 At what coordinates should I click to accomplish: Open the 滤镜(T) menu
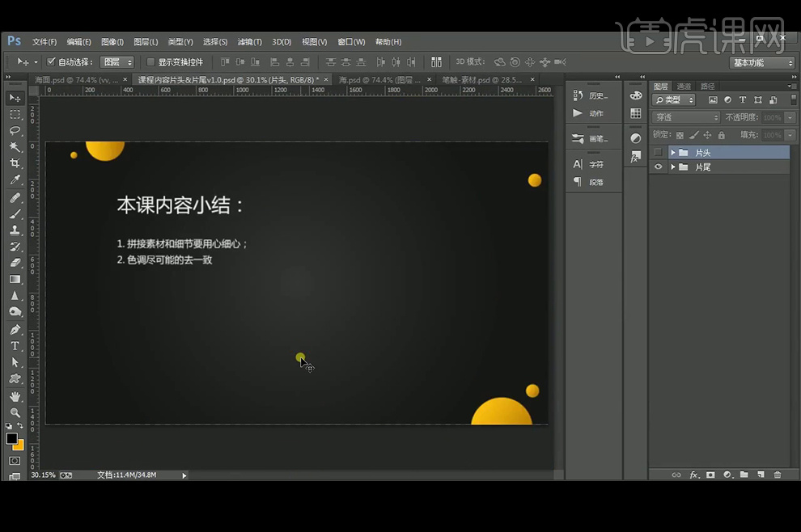tap(249, 42)
